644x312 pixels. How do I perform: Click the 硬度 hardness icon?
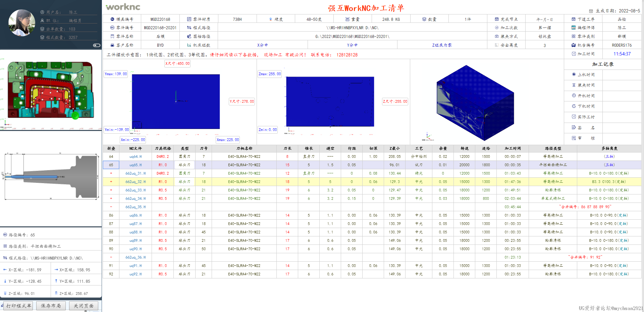[271, 19]
